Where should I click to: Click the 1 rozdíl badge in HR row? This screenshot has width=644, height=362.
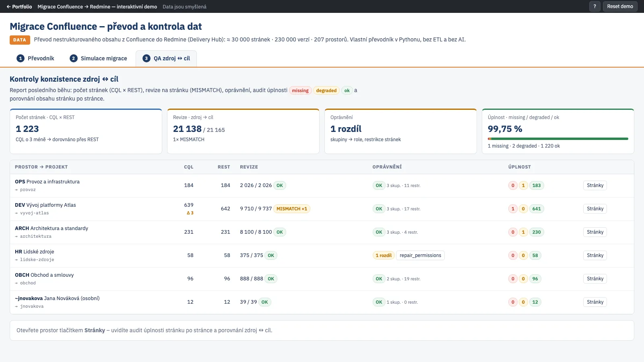[x=384, y=255]
